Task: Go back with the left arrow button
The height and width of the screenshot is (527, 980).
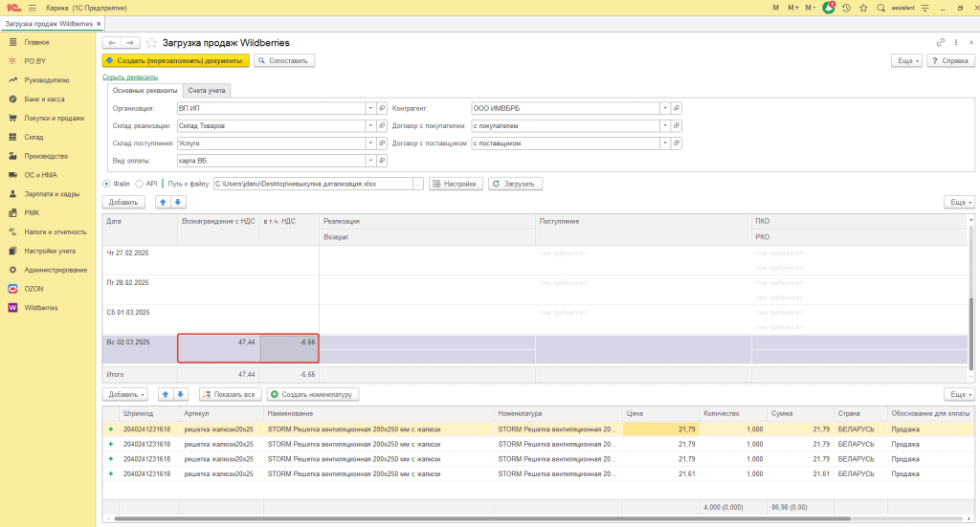Action: pos(112,42)
